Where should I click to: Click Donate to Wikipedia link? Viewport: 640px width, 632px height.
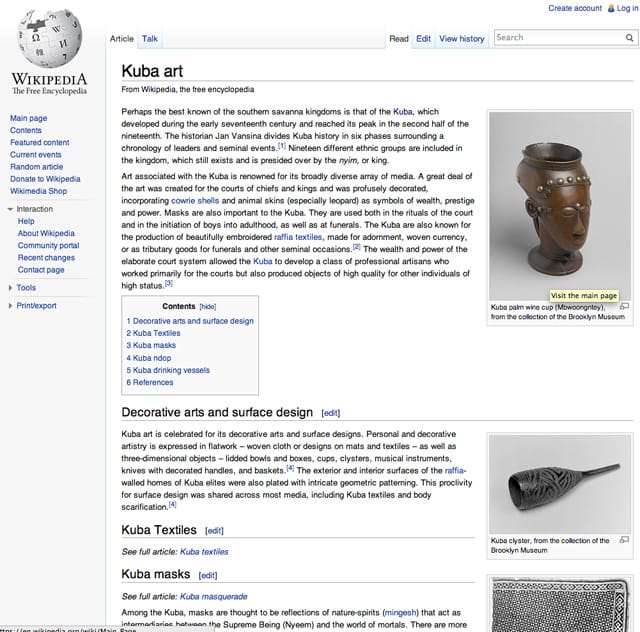pos(45,179)
